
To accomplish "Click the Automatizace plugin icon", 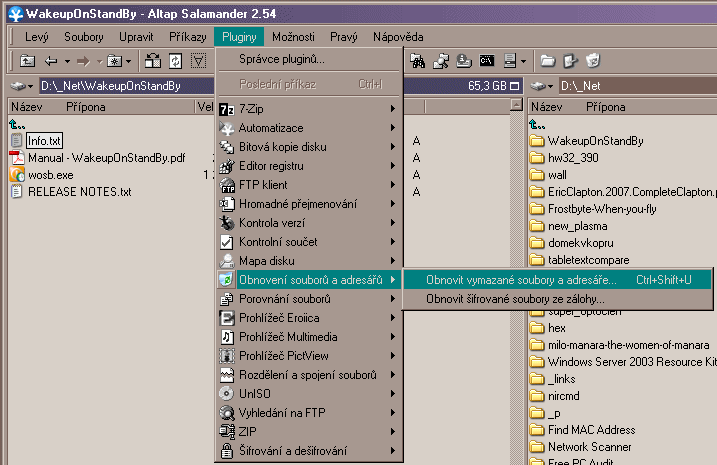I will tap(227, 128).
